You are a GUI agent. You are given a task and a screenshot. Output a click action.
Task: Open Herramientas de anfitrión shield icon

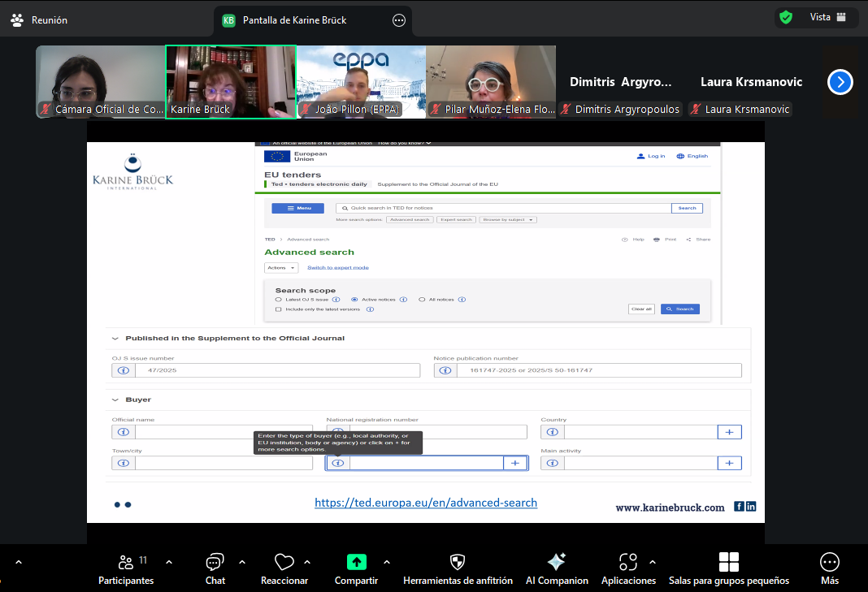pos(458,563)
